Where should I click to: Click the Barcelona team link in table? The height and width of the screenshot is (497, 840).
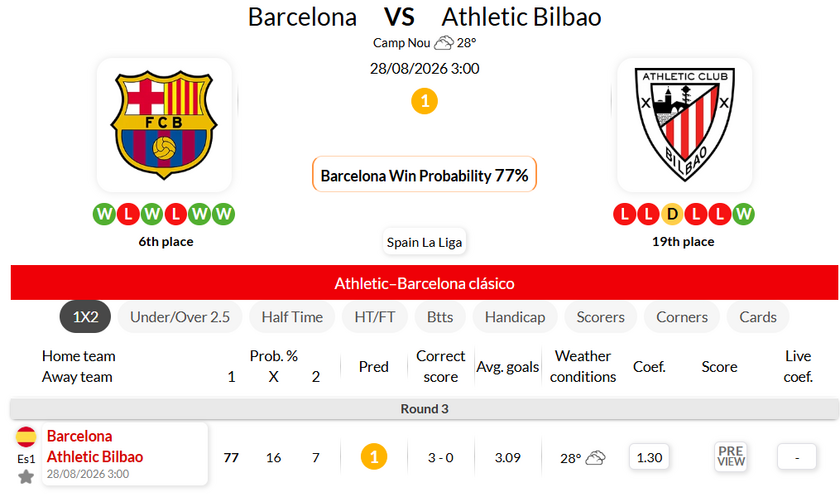point(79,436)
